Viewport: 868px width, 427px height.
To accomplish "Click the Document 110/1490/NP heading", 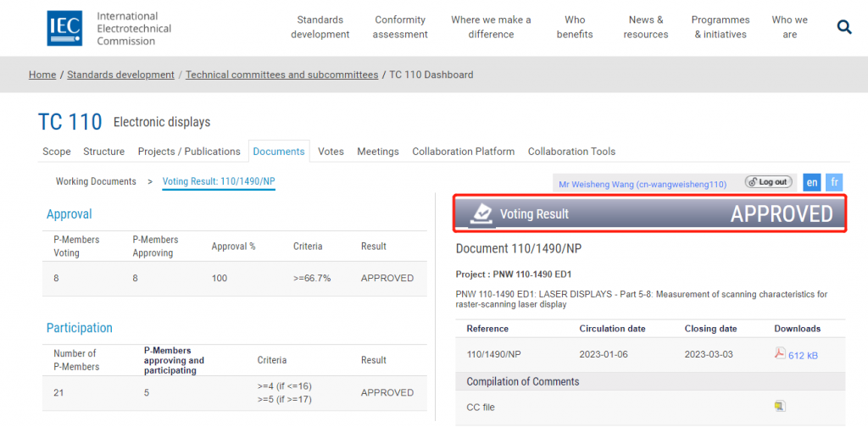I will point(519,249).
